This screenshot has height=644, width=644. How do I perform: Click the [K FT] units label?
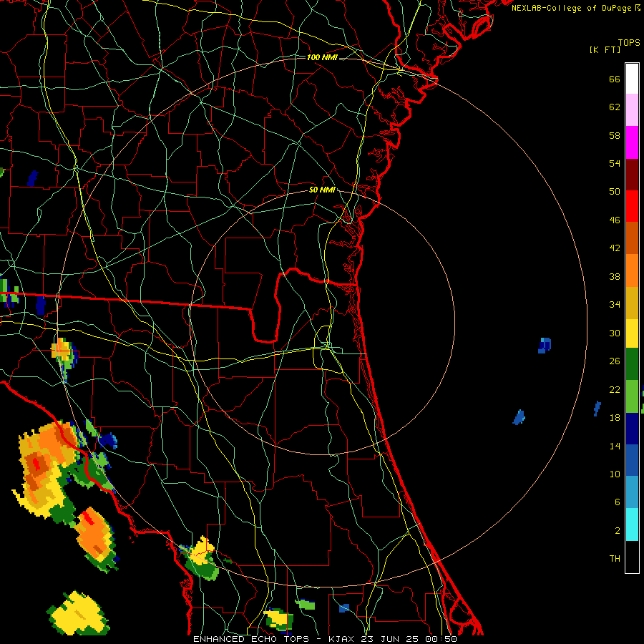(x=605, y=49)
